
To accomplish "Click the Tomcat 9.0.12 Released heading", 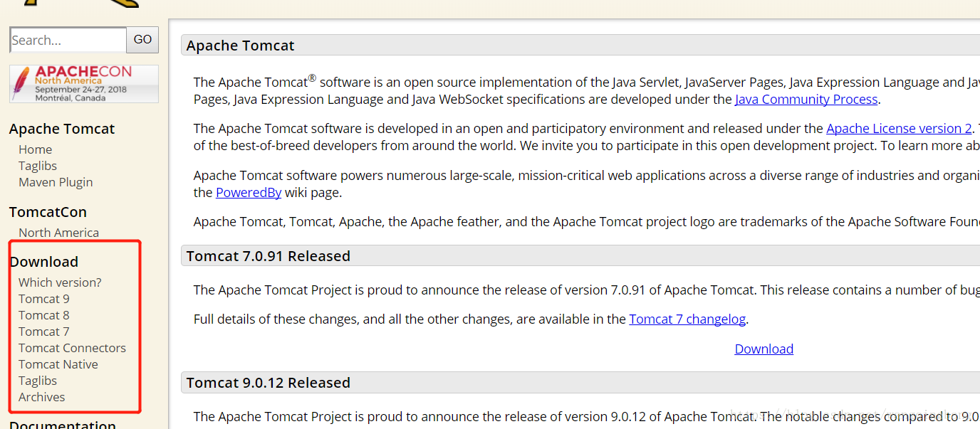I will coord(269,383).
